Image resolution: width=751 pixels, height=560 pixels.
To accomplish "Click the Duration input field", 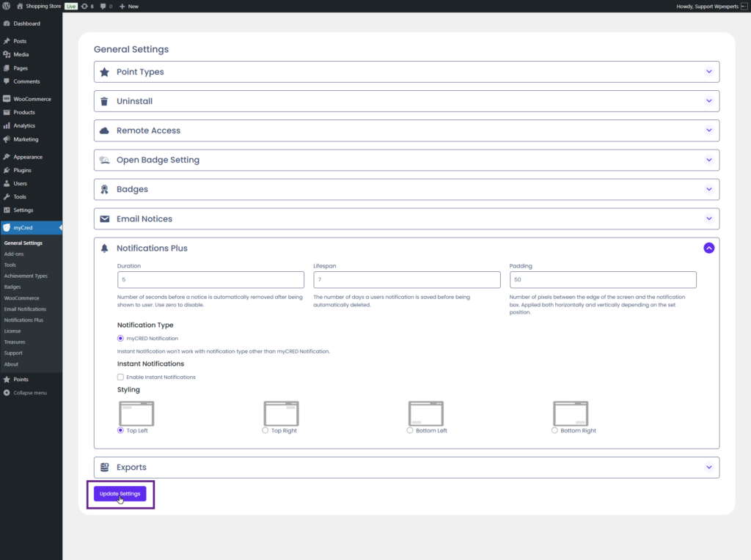I will tap(210, 279).
